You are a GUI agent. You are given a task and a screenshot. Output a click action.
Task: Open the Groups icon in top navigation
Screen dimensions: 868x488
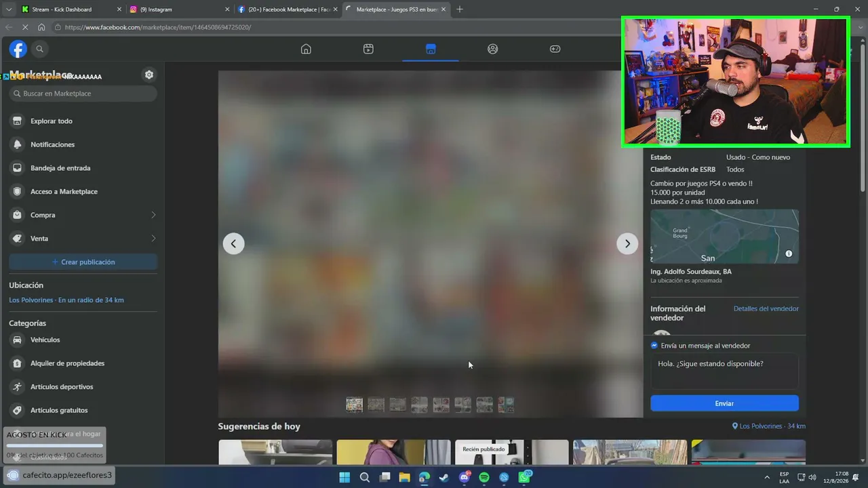[493, 49]
